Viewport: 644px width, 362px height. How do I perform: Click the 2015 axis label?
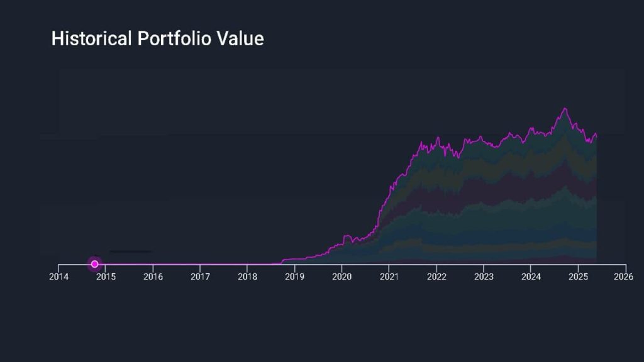tap(106, 277)
